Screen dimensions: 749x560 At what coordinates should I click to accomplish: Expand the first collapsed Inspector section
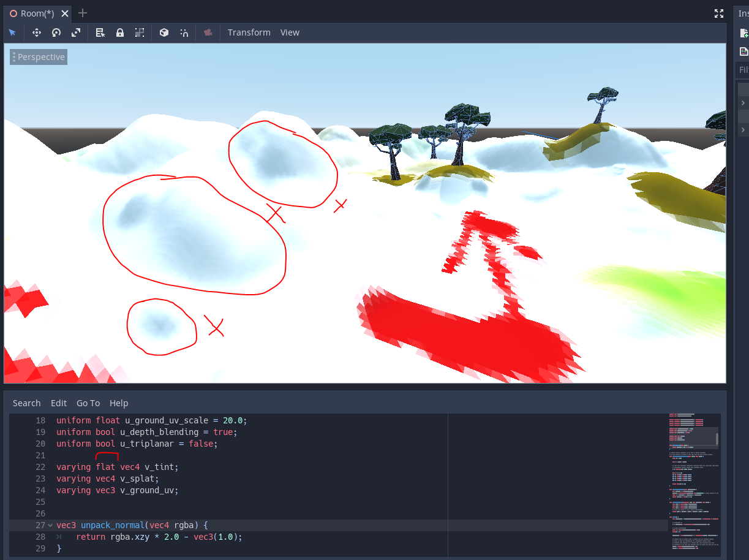[x=742, y=102]
